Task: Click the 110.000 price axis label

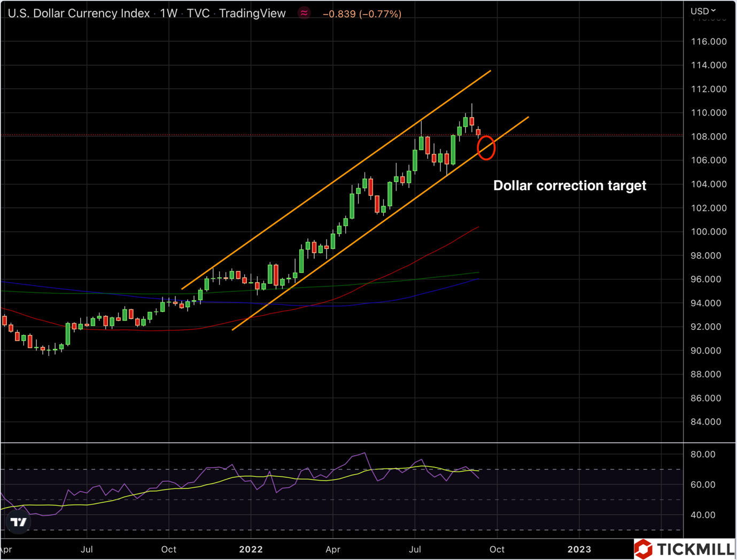Action: pos(709,113)
